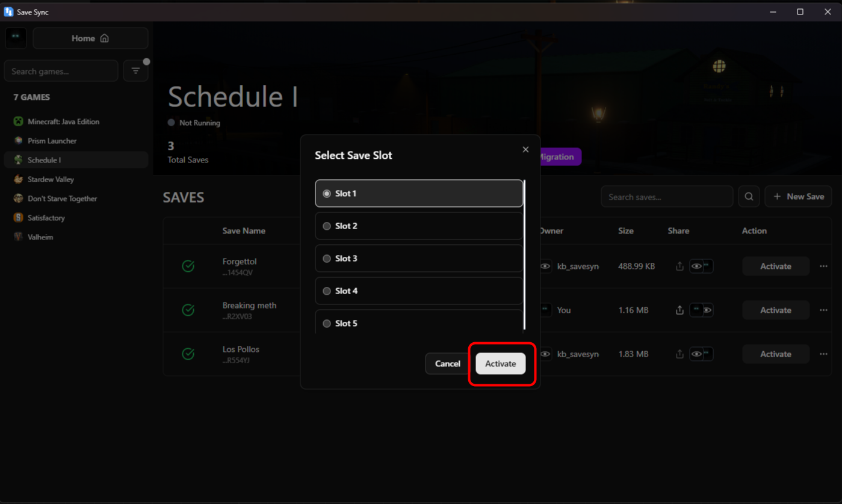Focus the Search games input field
The height and width of the screenshot is (504, 842).
click(61, 71)
